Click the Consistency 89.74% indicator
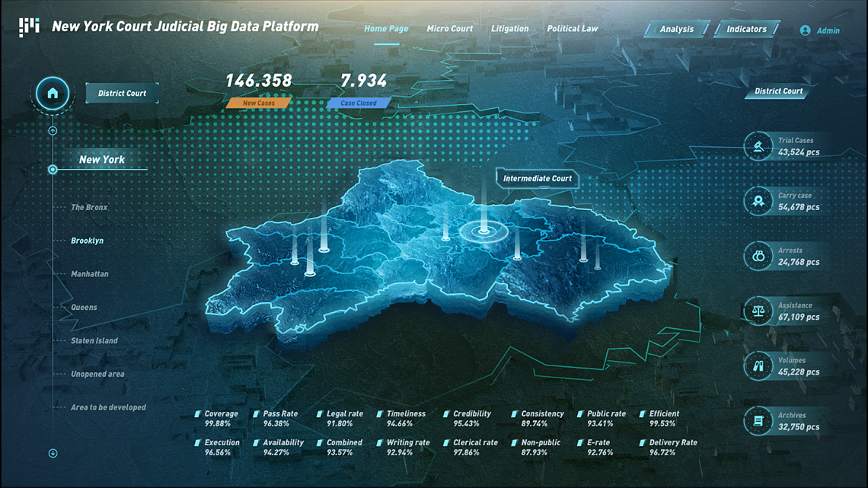The width and height of the screenshot is (868, 488). pyautogui.click(x=538, y=418)
